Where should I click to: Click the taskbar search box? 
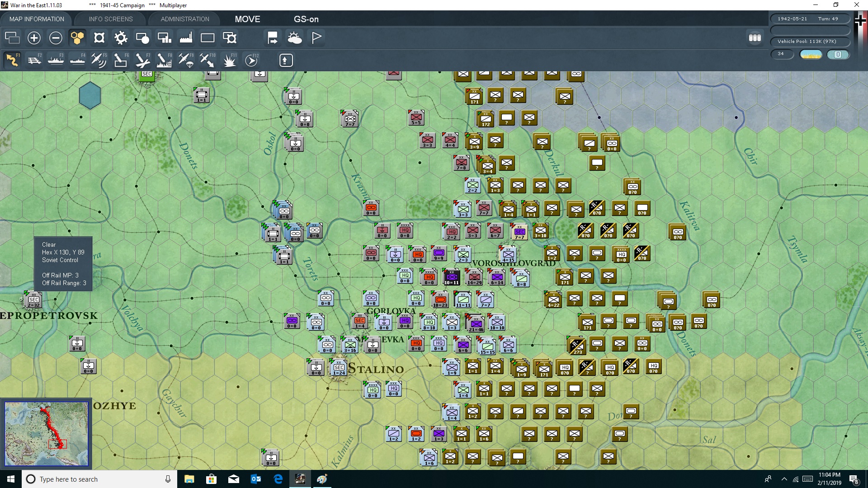click(x=99, y=479)
